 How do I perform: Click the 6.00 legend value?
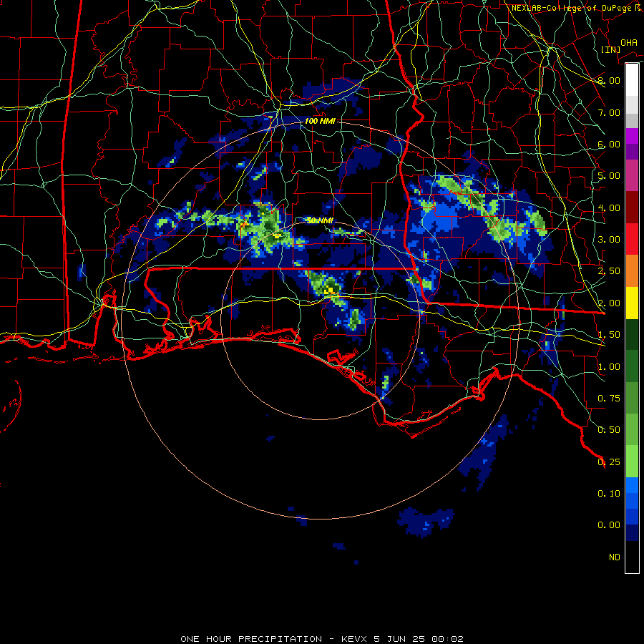pyautogui.click(x=609, y=144)
